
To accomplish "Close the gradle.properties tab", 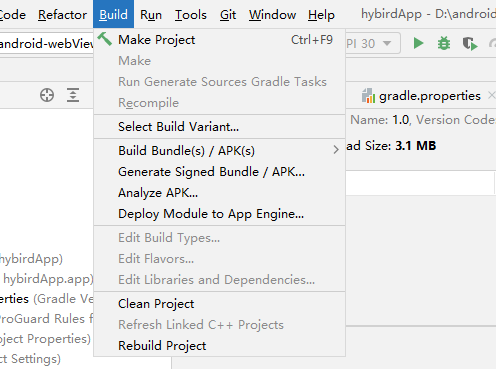I will click(491, 95).
